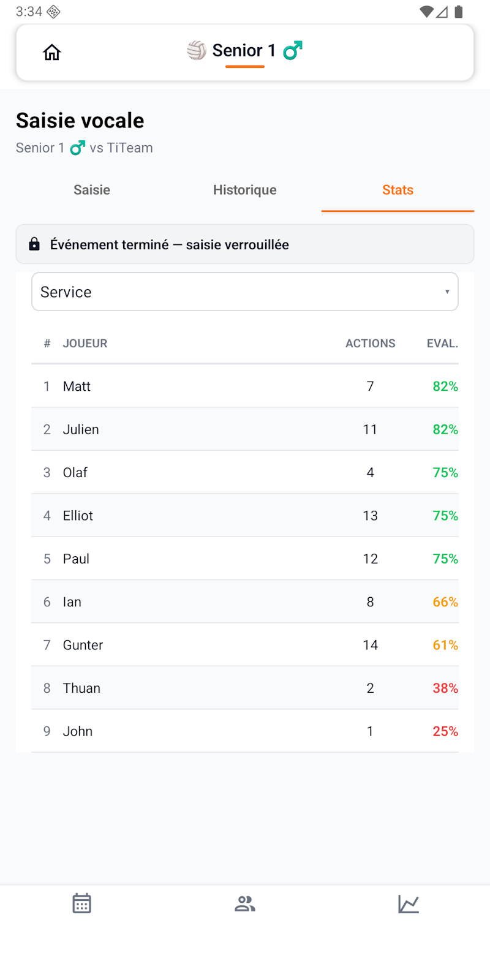Viewport: 490px width, 980px height.
Task: Click the dropdown arrow on the Service selector
Action: (x=447, y=292)
